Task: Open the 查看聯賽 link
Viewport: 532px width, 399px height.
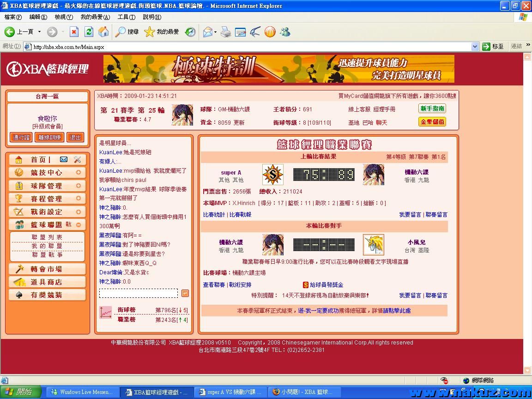Action: point(214,285)
